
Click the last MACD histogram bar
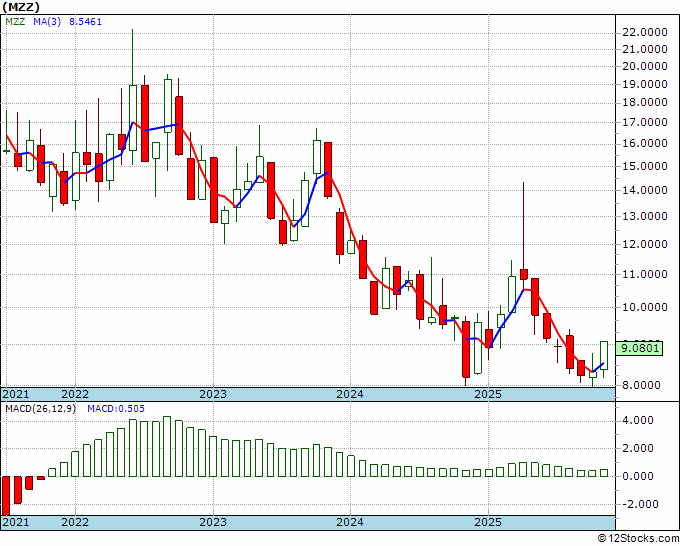click(604, 473)
